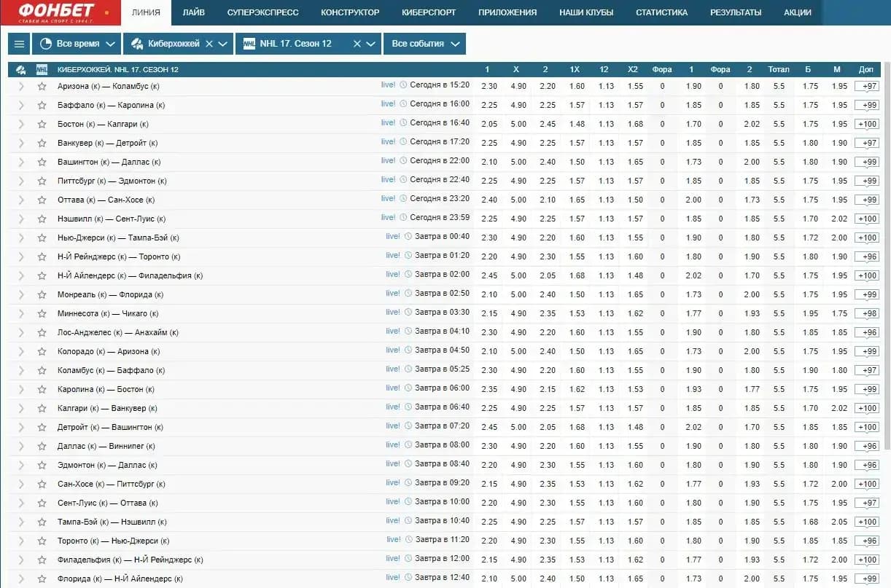The width and height of the screenshot is (891, 588).
Task: Star the Питтсбург — Эдмонтон match
Action: (x=42, y=181)
